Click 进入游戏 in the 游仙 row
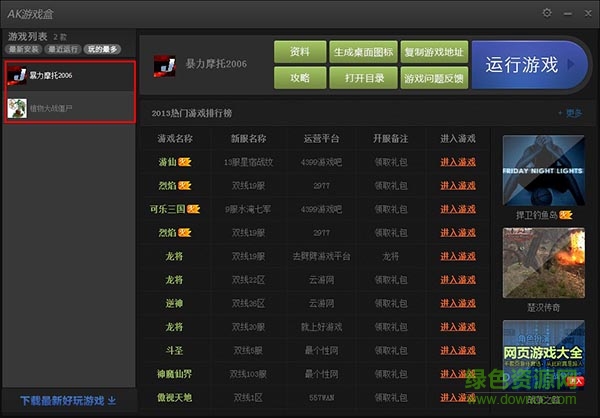The width and height of the screenshot is (600, 418). tap(458, 162)
